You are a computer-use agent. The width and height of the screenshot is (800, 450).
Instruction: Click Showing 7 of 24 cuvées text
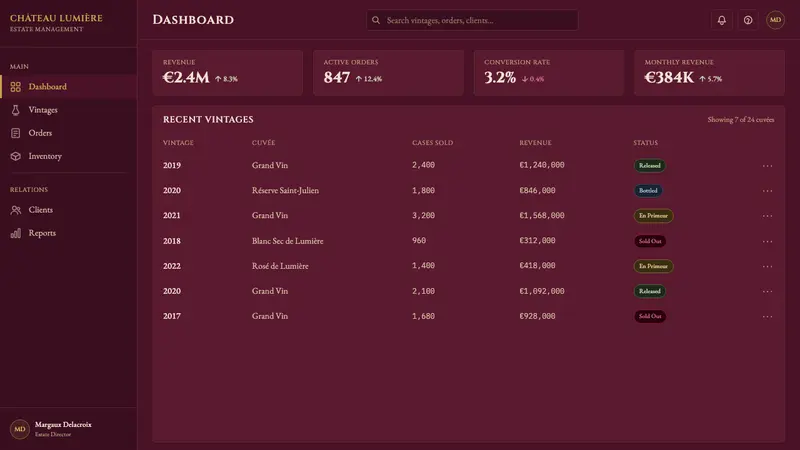pyautogui.click(x=740, y=119)
